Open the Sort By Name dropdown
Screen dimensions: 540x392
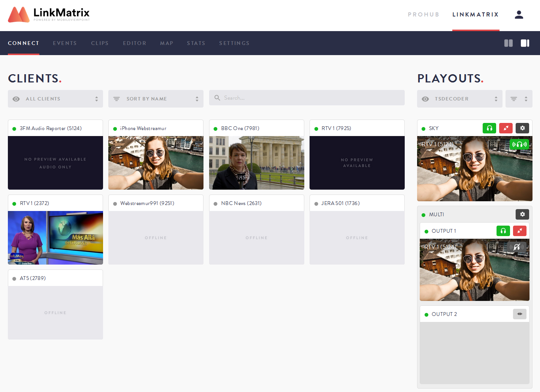point(156,99)
